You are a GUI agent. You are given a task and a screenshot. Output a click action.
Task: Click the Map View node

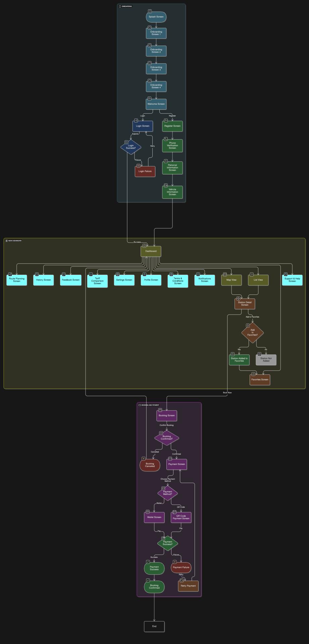coord(231,280)
